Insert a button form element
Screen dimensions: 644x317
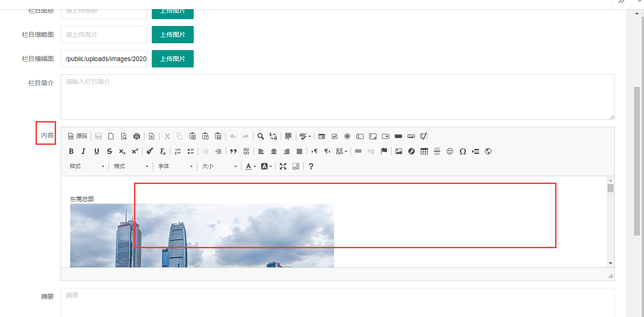click(x=398, y=136)
